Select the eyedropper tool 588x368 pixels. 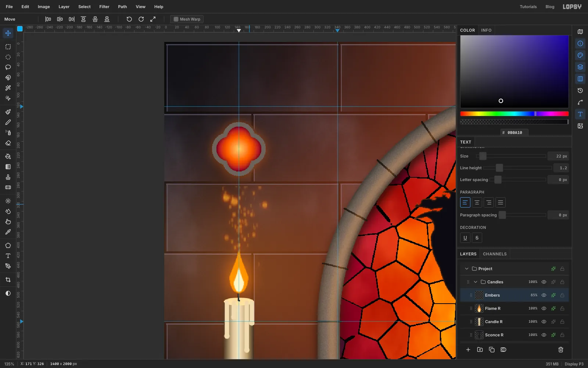(x=8, y=232)
